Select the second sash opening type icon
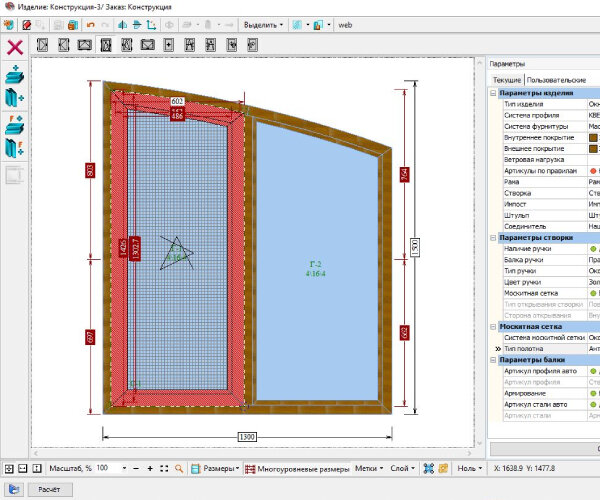This screenshot has height=500, width=600. [64, 45]
